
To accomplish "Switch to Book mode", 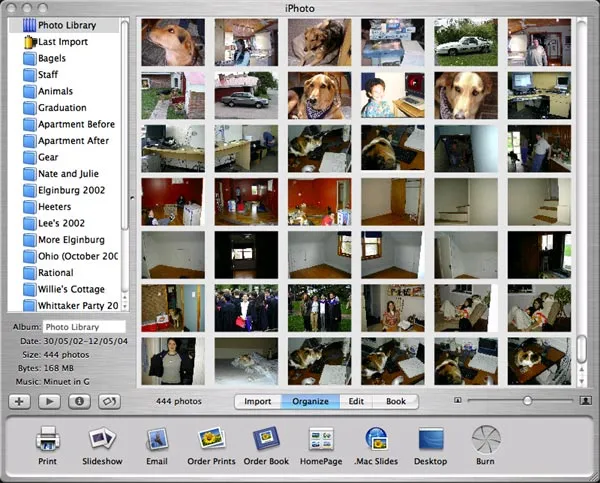I will (396, 401).
